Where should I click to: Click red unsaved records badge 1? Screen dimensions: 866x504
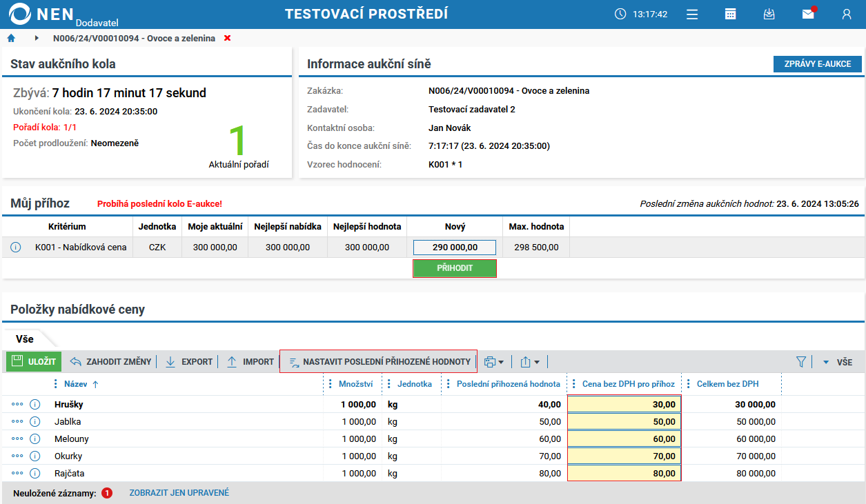[x=107, y=493]
